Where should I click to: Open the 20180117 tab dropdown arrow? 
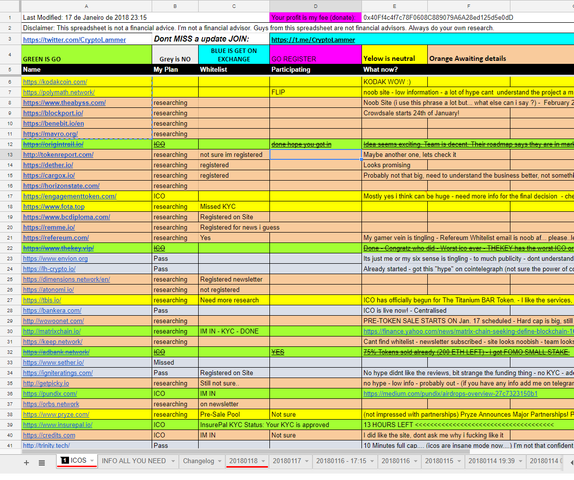[307, 461]
